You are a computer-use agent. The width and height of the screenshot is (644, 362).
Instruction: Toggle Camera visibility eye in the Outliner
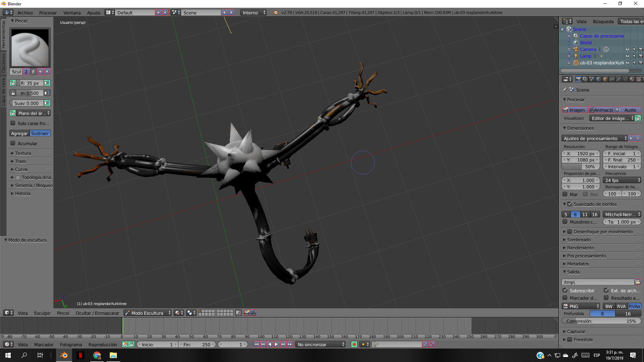tap(627, 49)
